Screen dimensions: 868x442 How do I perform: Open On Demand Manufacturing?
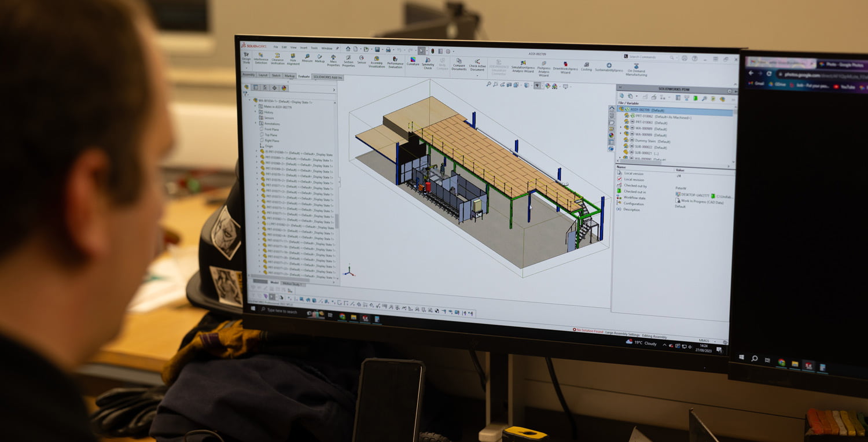[636, 70]
